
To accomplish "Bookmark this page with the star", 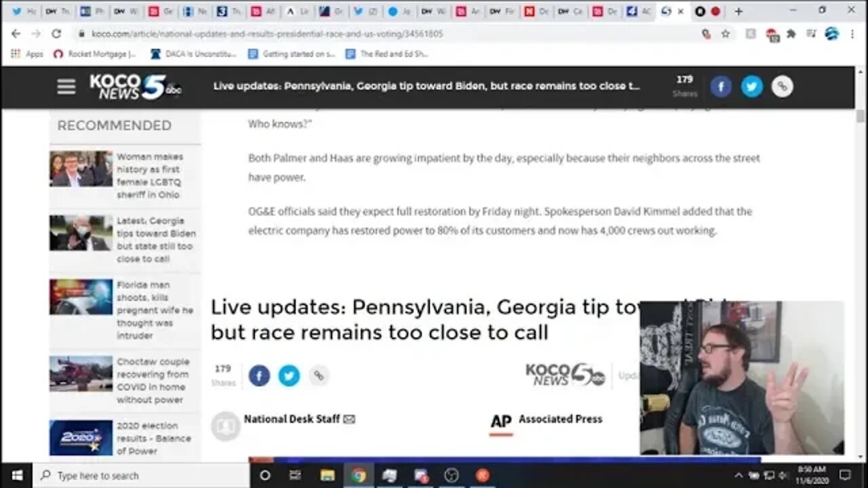I will coord(726,33).
